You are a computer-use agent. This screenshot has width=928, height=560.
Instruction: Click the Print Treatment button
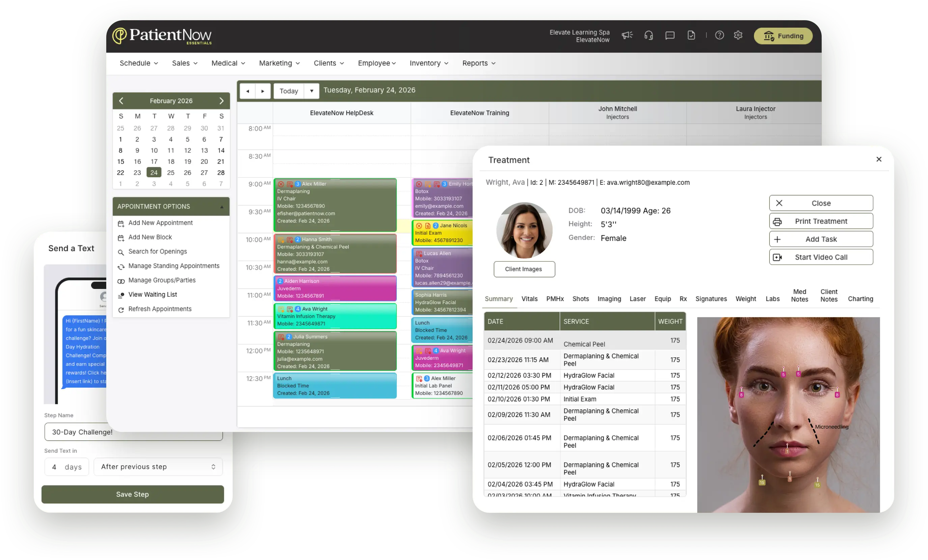click(821, 221)
